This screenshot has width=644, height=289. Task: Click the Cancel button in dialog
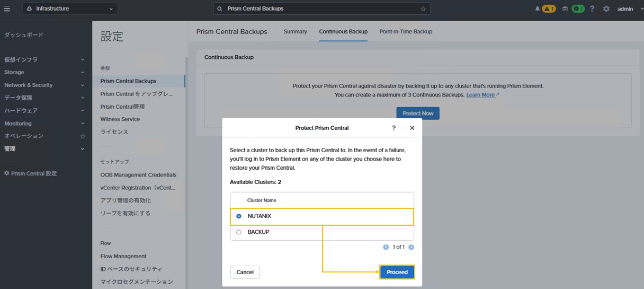(x=245, y=272)
